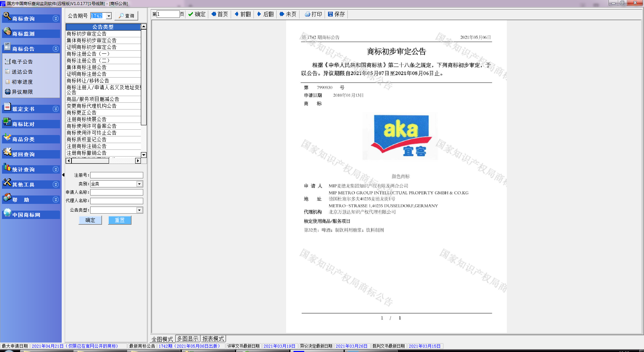
Task: Expand the 统计查询 chevron
Action: pyautogui.click(x=56, y=169)
